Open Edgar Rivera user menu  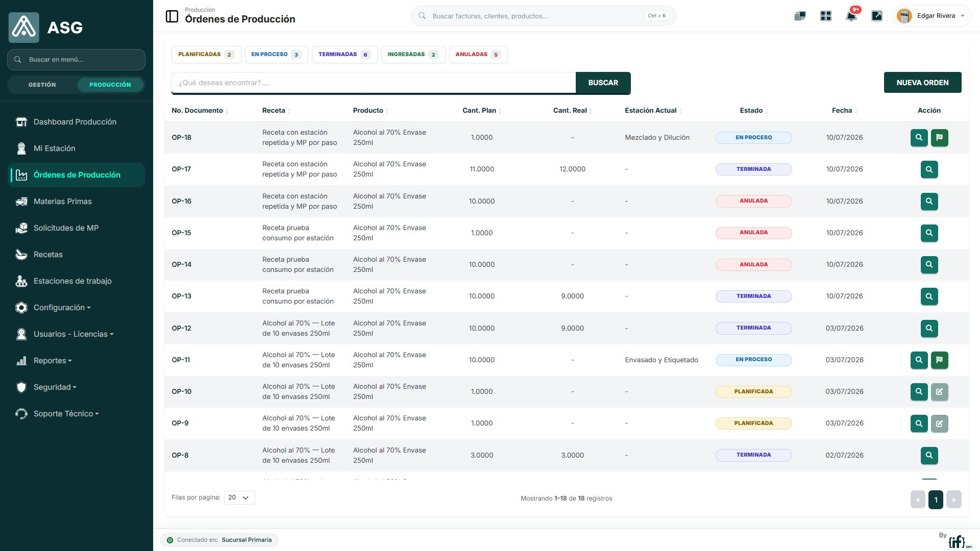(932, 16)
